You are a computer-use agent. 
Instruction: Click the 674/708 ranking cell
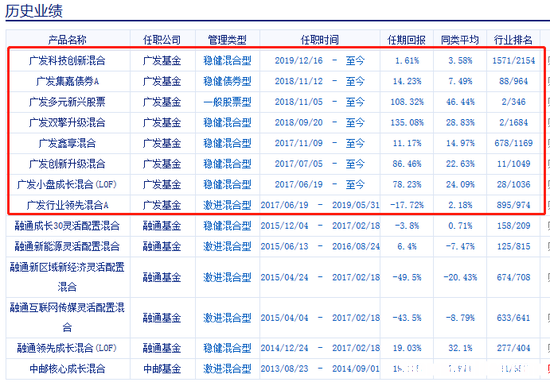click(514, 277)
